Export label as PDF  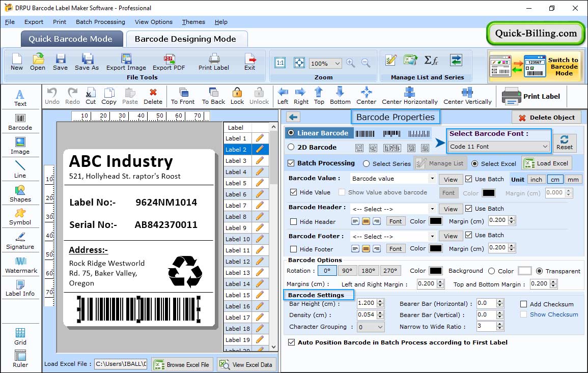169,62
